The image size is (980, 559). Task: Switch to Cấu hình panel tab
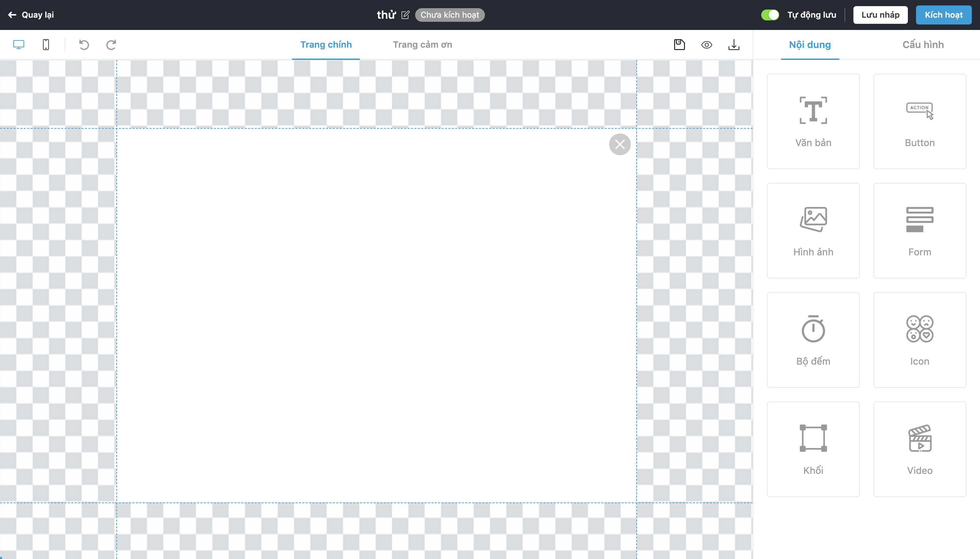[923, 45]
